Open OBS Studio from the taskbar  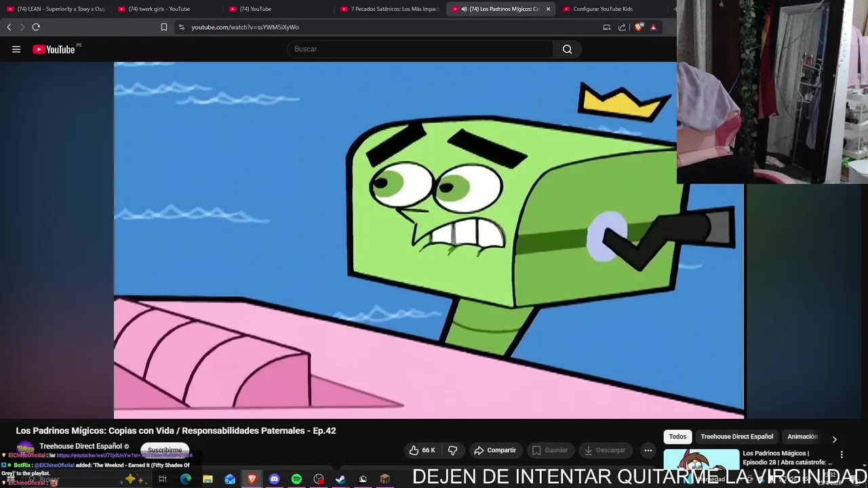pos(319,479)
